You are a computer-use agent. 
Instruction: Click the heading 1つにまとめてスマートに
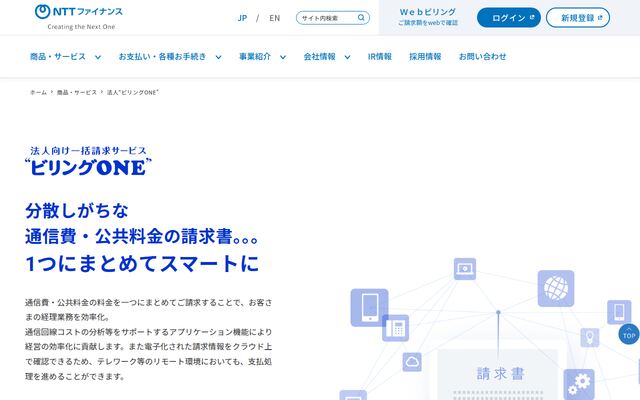click(x=142, y=263)
